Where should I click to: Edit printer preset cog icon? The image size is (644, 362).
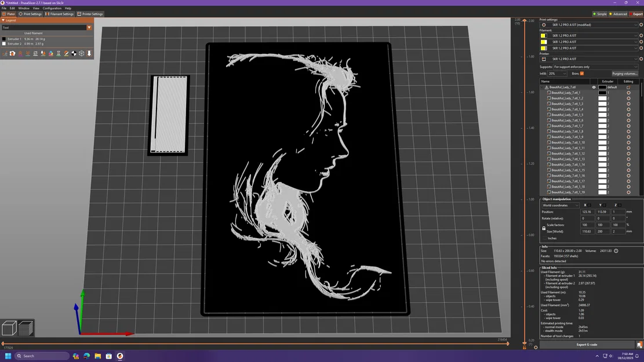coord(641,59)
